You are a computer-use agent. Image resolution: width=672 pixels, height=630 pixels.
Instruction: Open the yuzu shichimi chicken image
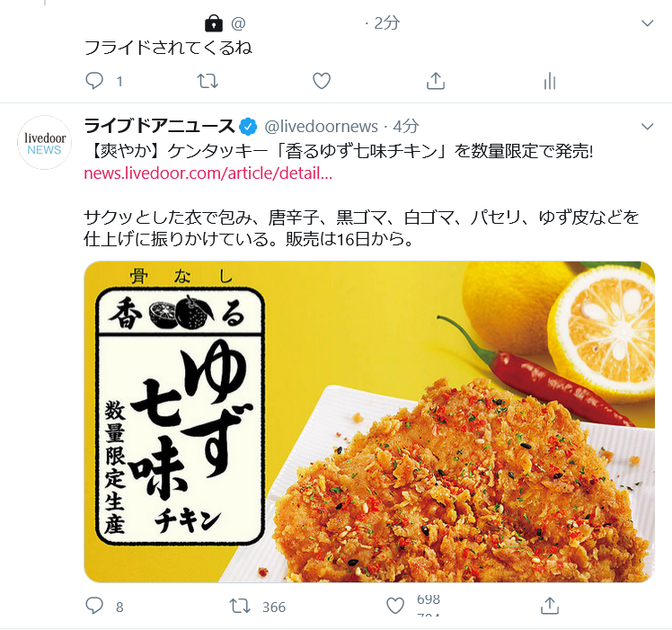[369, 421]
